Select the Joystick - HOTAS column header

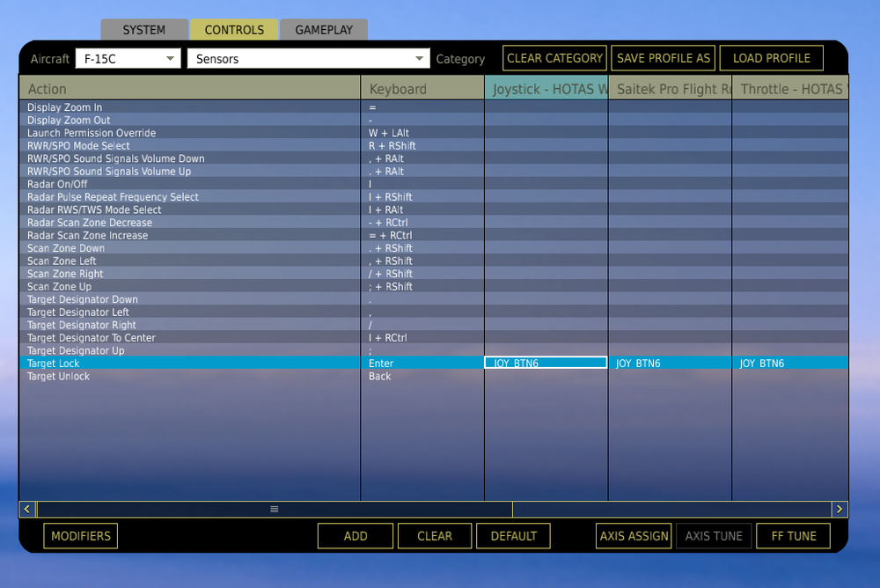[546, 88]
